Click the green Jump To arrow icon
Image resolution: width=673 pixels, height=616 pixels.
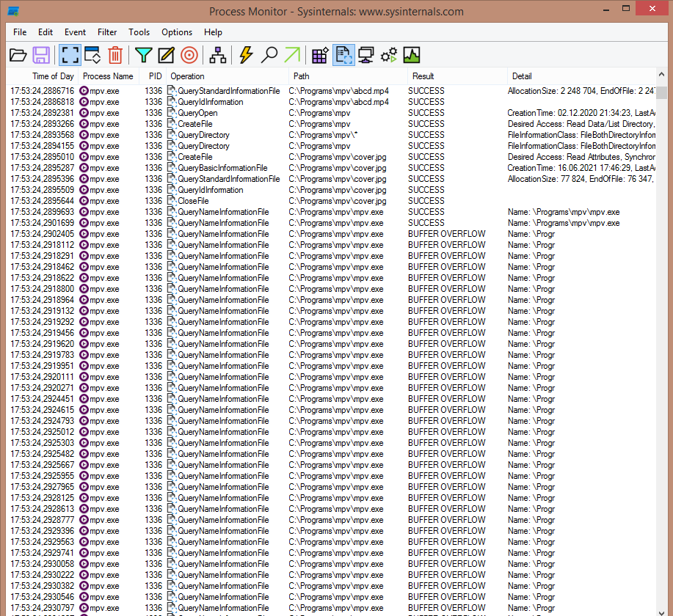click(x=292, y=55)
